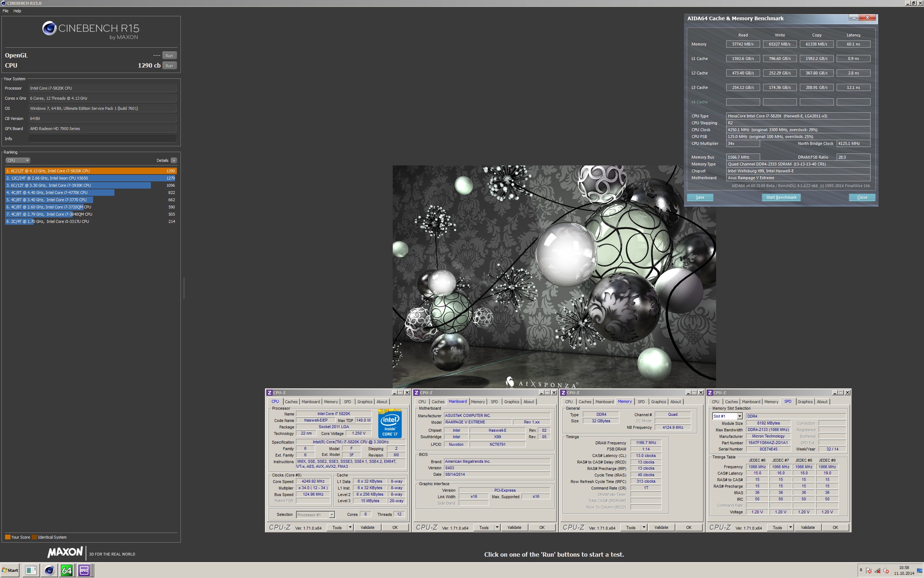The width and height of the screenshot is (924, 578).
Task: Click the Z icon of the CPU-Z SPD window
Action: tap(710, 393)
